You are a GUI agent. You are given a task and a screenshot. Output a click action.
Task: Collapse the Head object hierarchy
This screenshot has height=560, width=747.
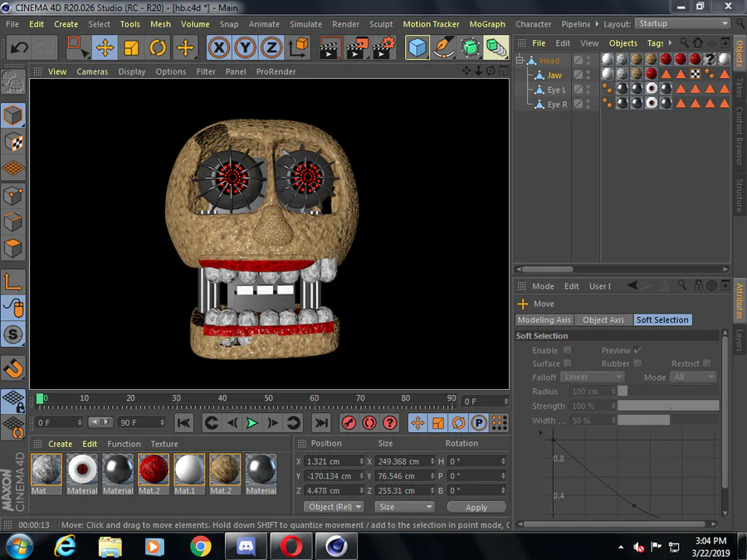[x=520, y=61]
